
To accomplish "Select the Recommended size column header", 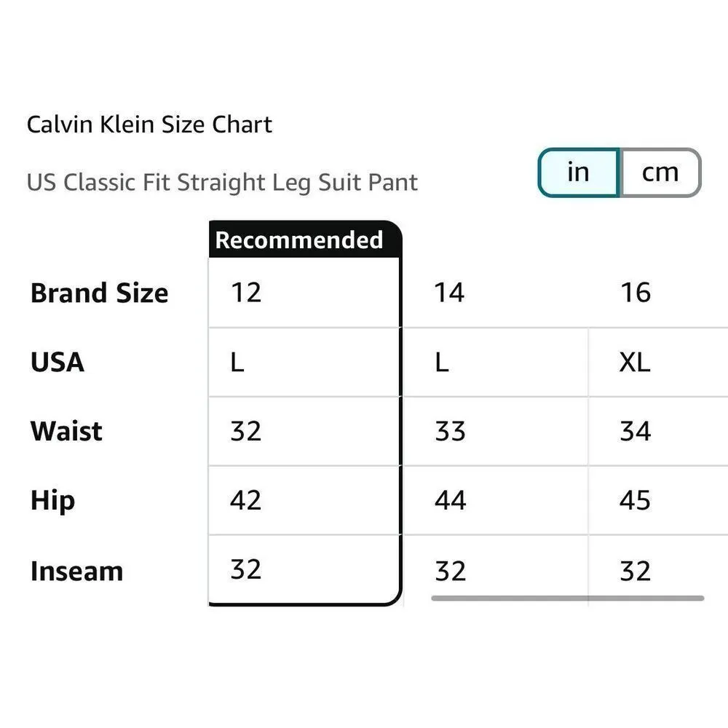I will click(x=300, y=240).
